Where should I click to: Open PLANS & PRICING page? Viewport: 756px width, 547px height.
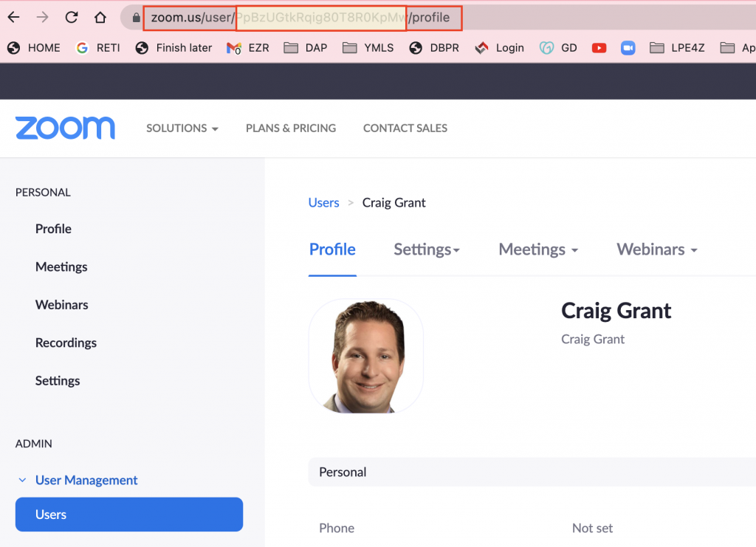point(291,128)
